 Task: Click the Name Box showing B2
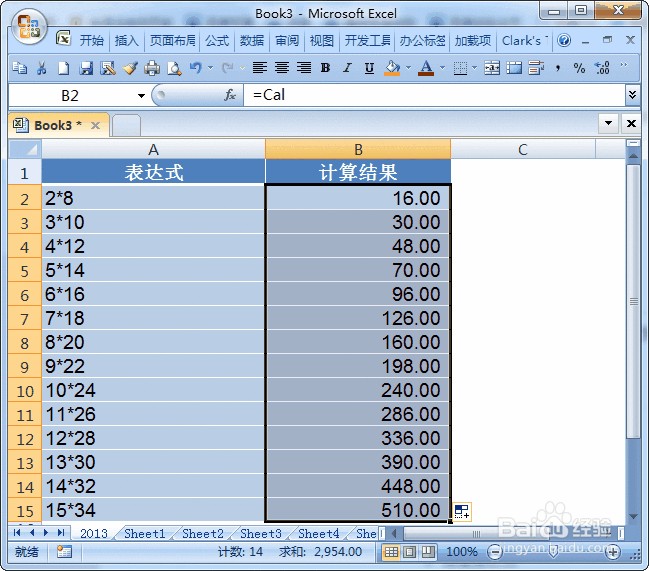pos(70,96)
